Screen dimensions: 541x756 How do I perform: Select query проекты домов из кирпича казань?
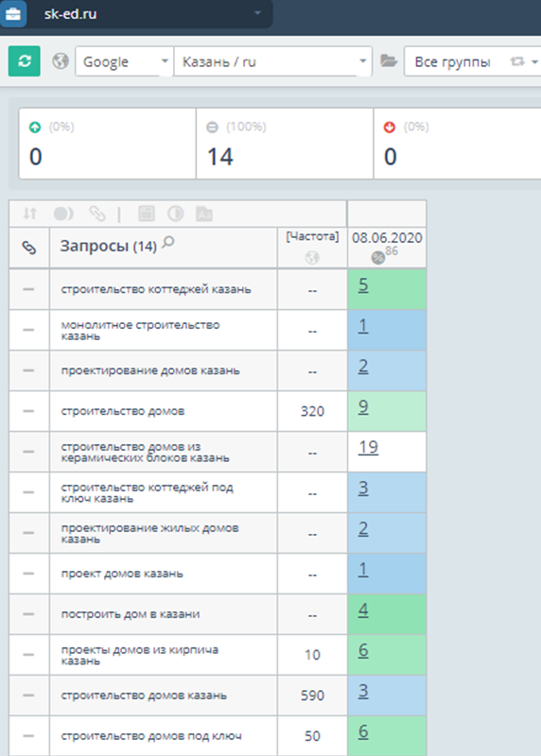click(139, 655)
